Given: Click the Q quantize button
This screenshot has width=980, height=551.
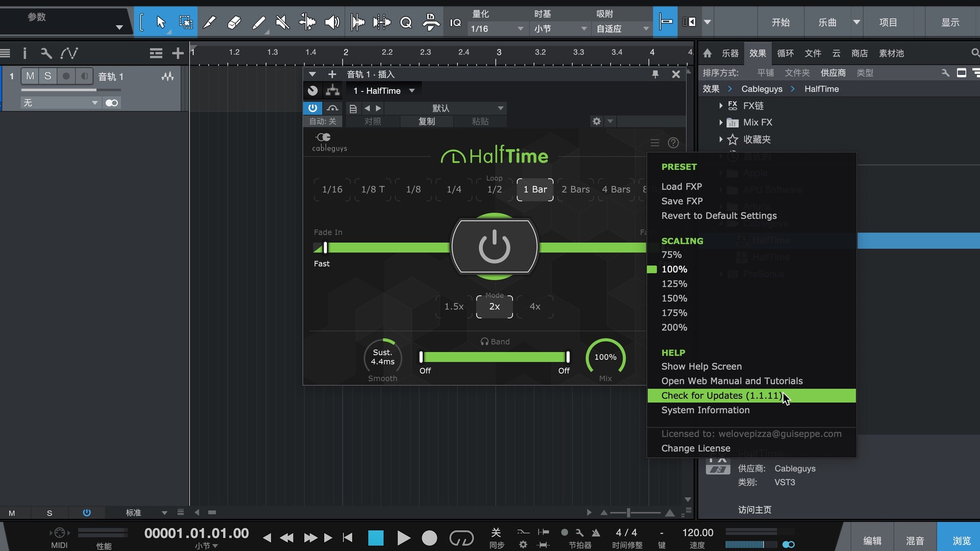Looking at the screenshot, I should [406, 22].
